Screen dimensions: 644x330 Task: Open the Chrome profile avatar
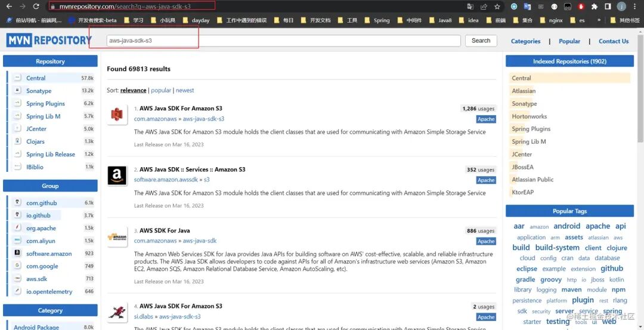(621, 7)
